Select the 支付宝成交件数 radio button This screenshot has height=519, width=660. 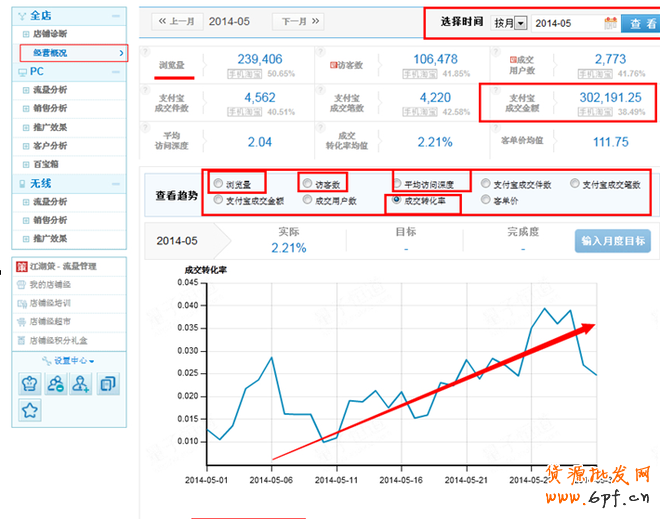pos(486,183)
